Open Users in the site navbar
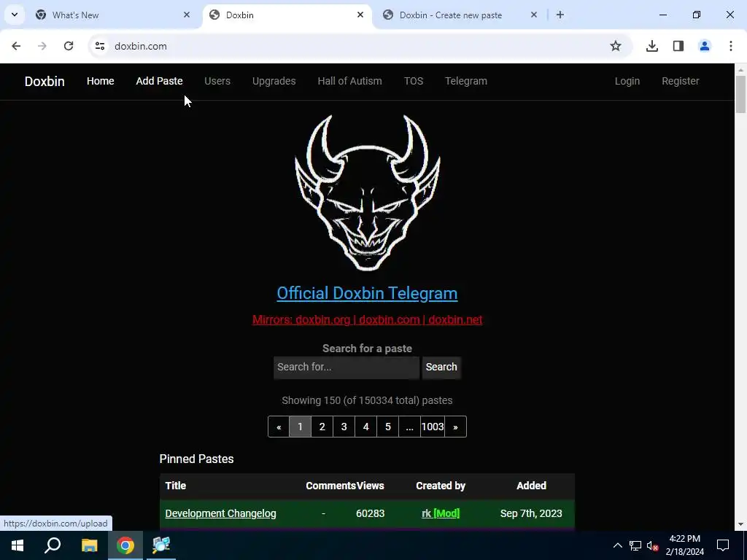This screenshot has height=560, width=747. 217,81
